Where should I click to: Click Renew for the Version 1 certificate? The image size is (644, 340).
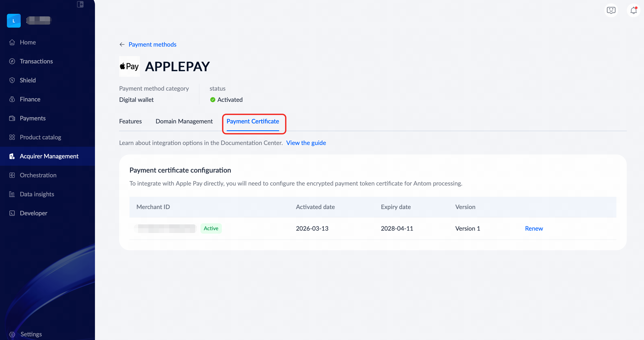[x=534, y=229]
